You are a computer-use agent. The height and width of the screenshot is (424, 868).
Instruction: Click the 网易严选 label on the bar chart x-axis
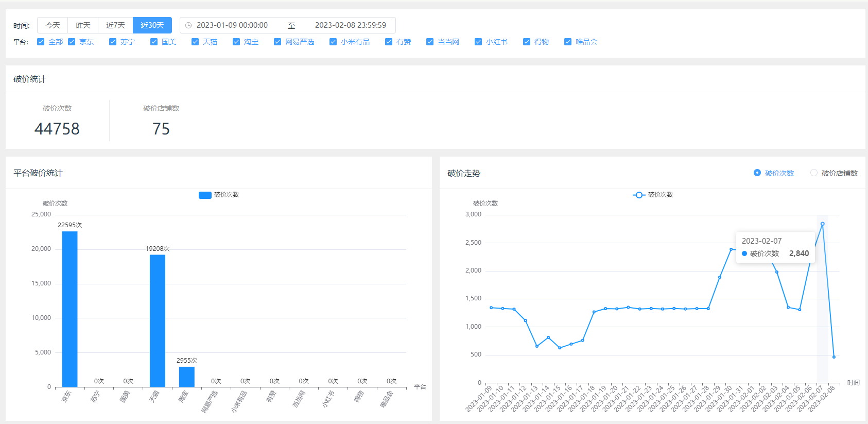point(210,402)
